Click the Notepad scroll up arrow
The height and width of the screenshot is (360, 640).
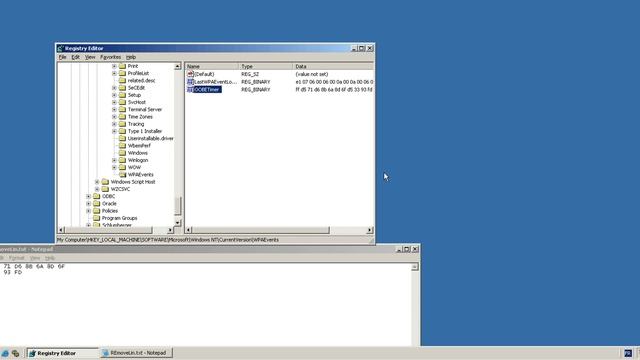click(415, 267)
